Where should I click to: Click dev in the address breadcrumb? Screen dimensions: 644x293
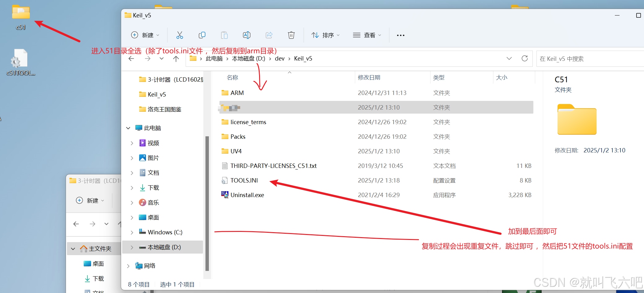[x=280, y=58]
